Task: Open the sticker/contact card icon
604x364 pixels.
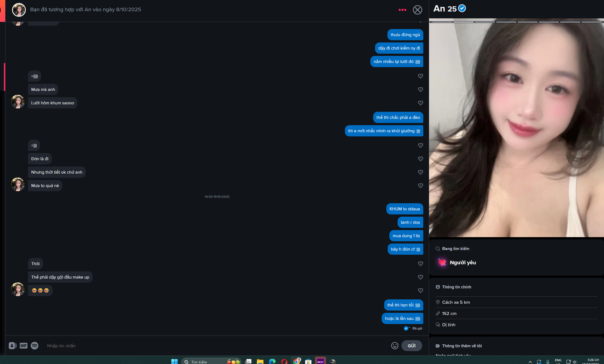Action: [x=12, y=346]
